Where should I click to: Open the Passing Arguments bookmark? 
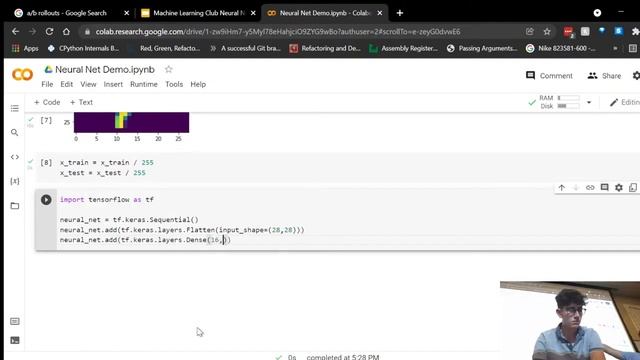click(482, 48)
